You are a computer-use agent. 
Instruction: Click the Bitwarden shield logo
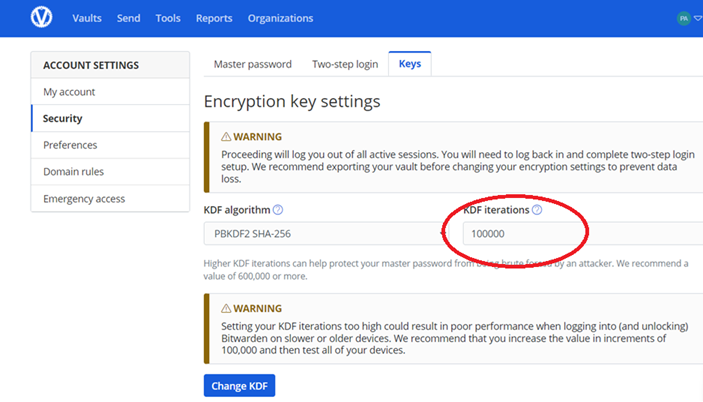(x=42, y=18)
